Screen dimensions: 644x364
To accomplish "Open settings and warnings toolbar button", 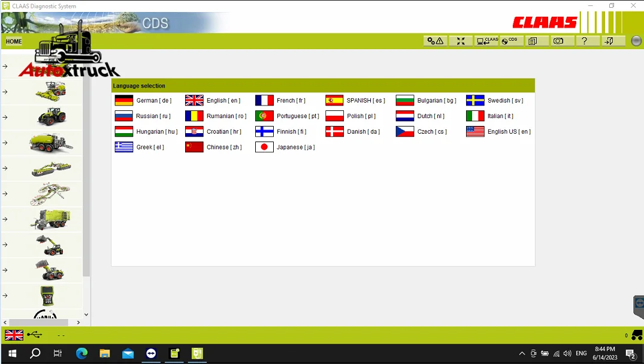I will [x=436, y=41].
